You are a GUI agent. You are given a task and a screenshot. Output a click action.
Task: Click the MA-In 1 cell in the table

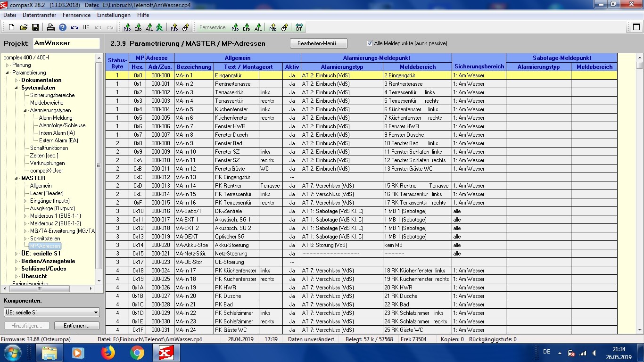193,75
